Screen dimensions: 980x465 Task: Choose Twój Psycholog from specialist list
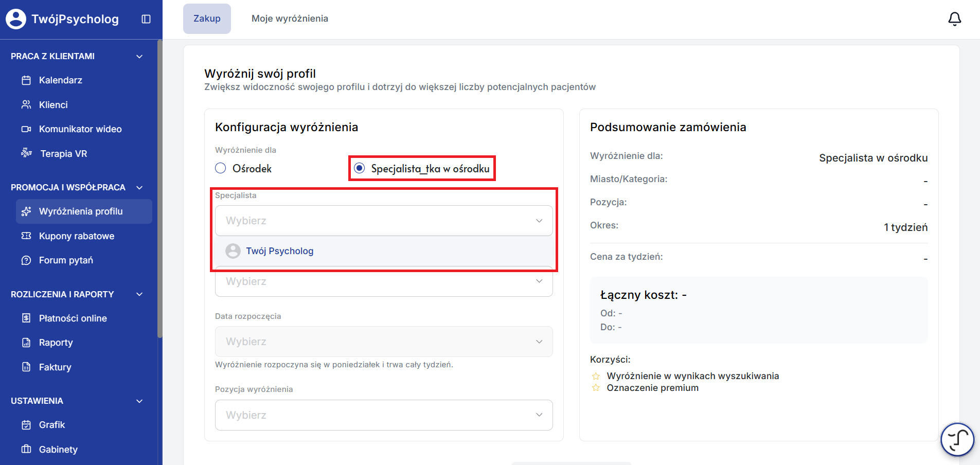tap(384, 251)
